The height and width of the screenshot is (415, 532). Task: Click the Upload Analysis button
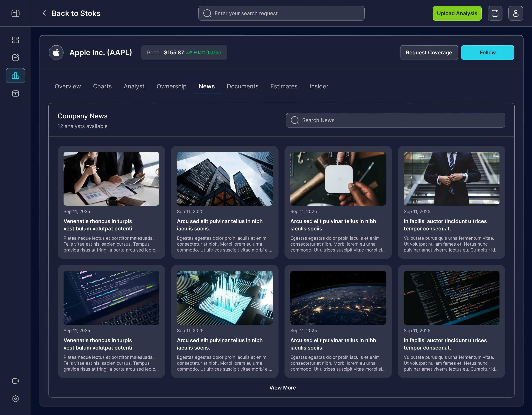pos(457,13)
